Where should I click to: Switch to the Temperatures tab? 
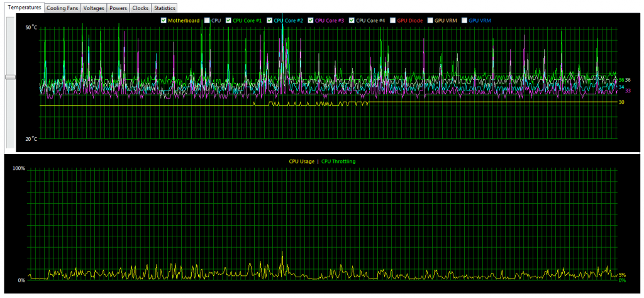pos(25,7)
